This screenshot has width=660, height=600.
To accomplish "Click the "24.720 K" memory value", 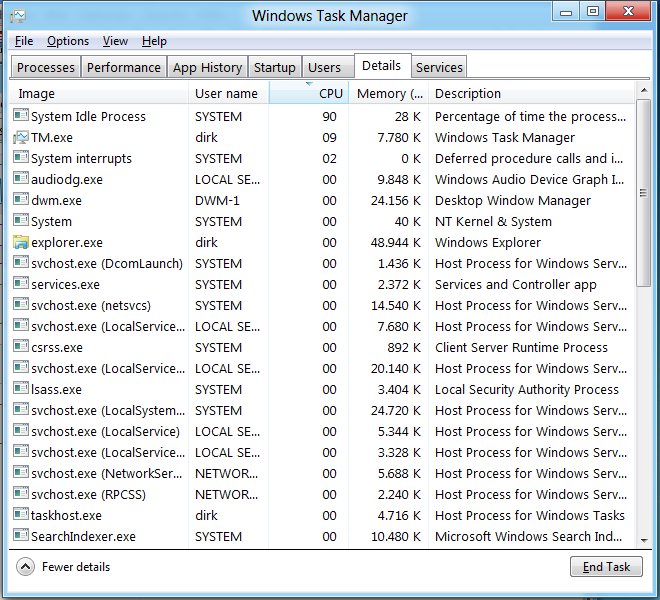I will pos(396,411).
